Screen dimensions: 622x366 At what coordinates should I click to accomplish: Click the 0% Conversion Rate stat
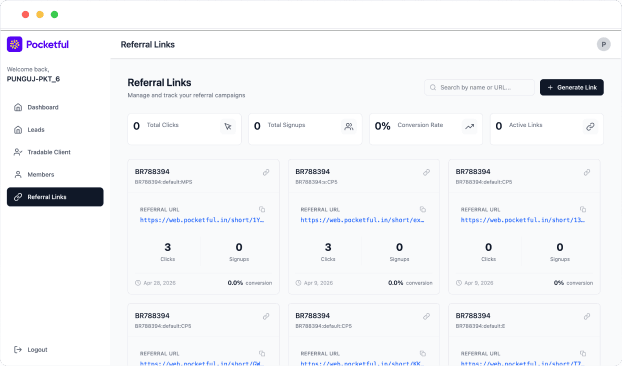click(426, 129)
